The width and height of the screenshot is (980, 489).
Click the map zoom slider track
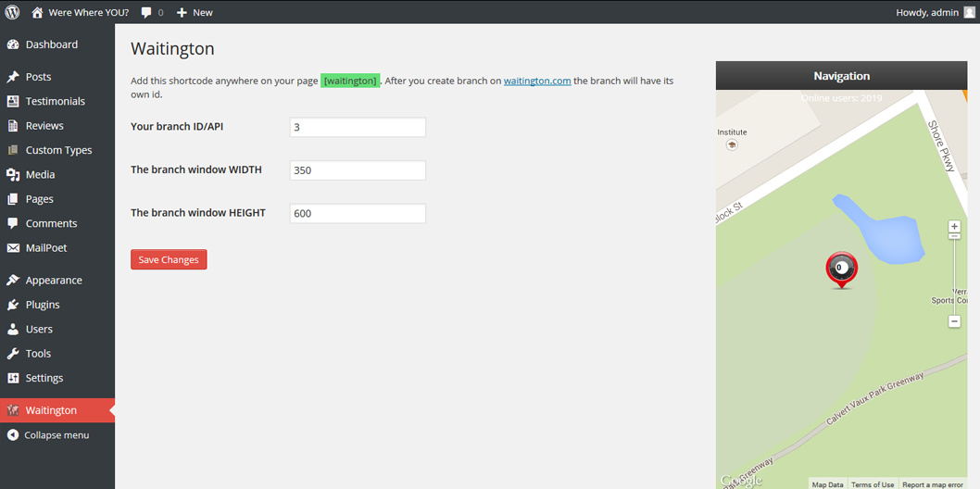[x=954, y=277]
